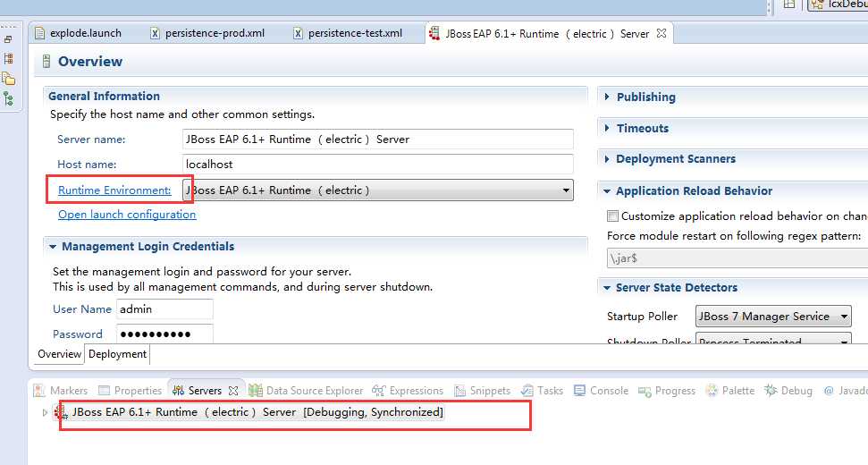Click the Overview heading server icon
868x465 pixels.
point(46,62)
